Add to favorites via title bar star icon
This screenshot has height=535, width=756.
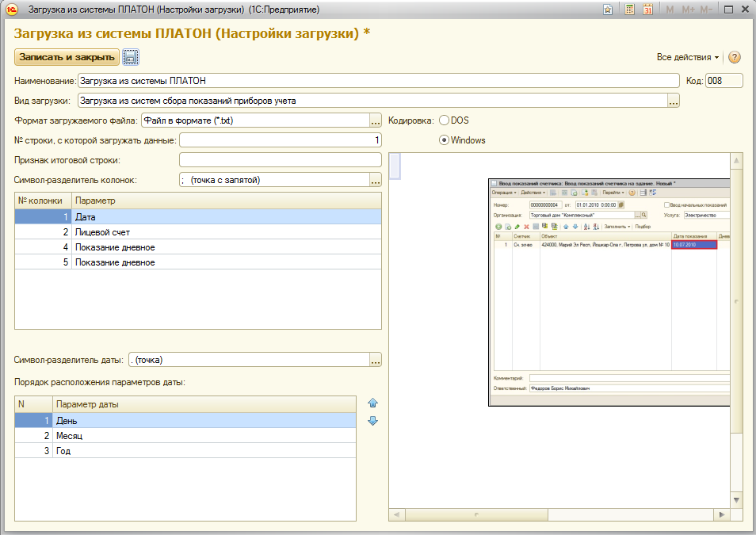(608, 10)
